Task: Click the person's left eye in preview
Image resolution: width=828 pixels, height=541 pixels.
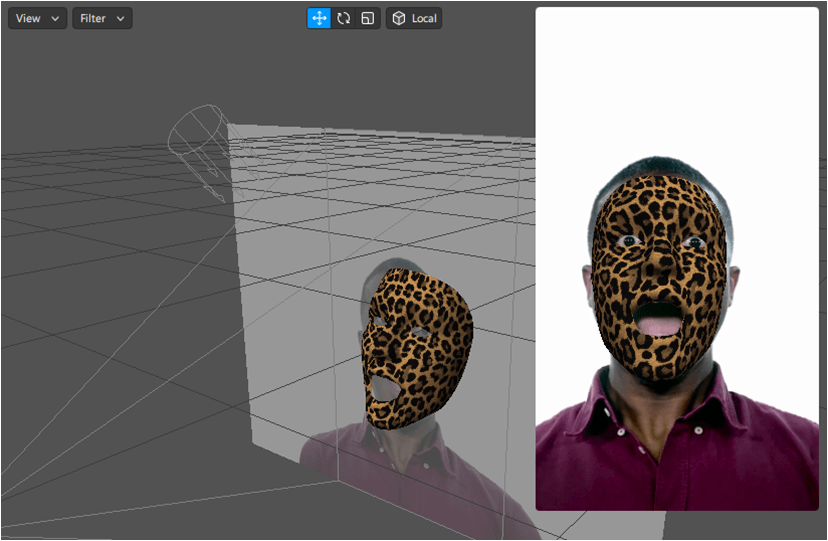Action: coord(690,241)
